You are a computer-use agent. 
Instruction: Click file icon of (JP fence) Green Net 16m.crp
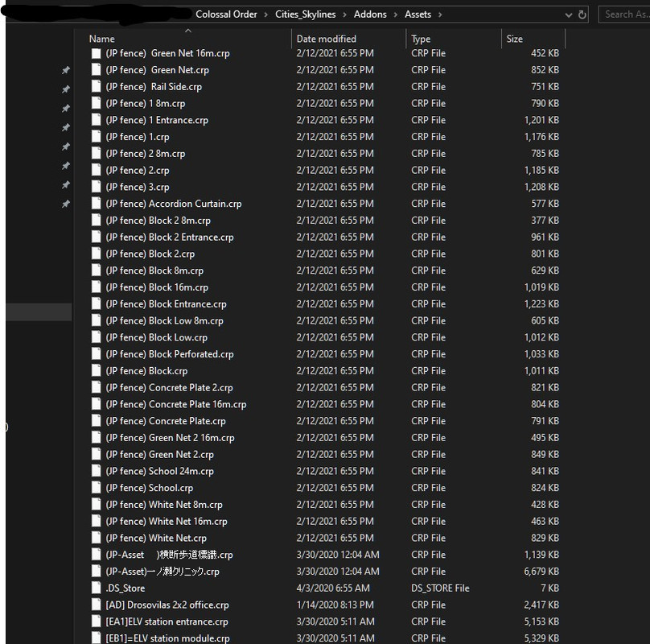[x=97, y=53]
